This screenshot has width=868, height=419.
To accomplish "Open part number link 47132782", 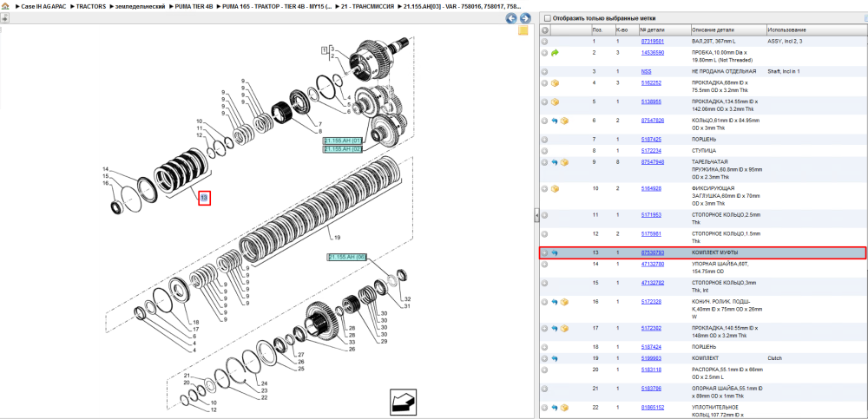I will [x=653, y=283].
